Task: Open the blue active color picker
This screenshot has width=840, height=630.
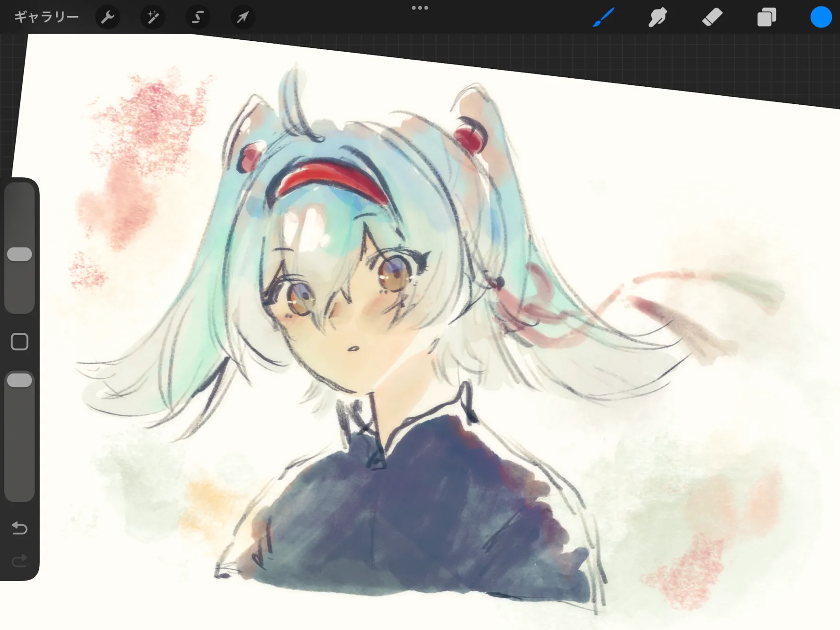Action: tap(821, 17)
